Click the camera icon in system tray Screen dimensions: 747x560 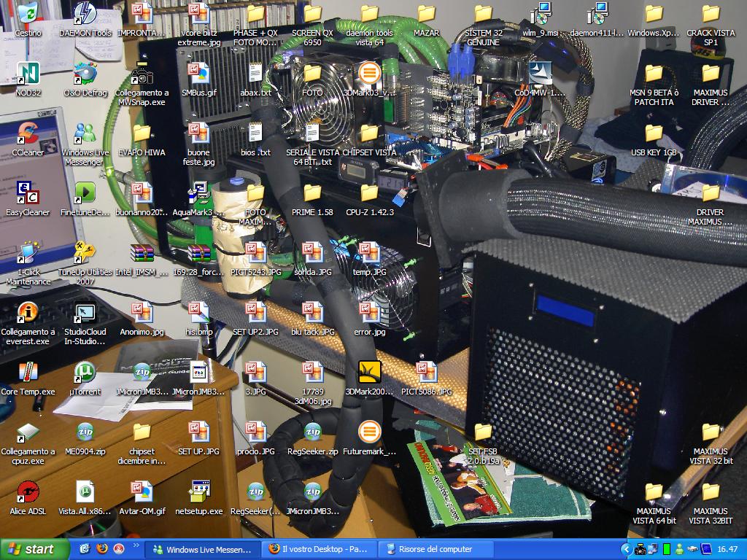(640, 550)
